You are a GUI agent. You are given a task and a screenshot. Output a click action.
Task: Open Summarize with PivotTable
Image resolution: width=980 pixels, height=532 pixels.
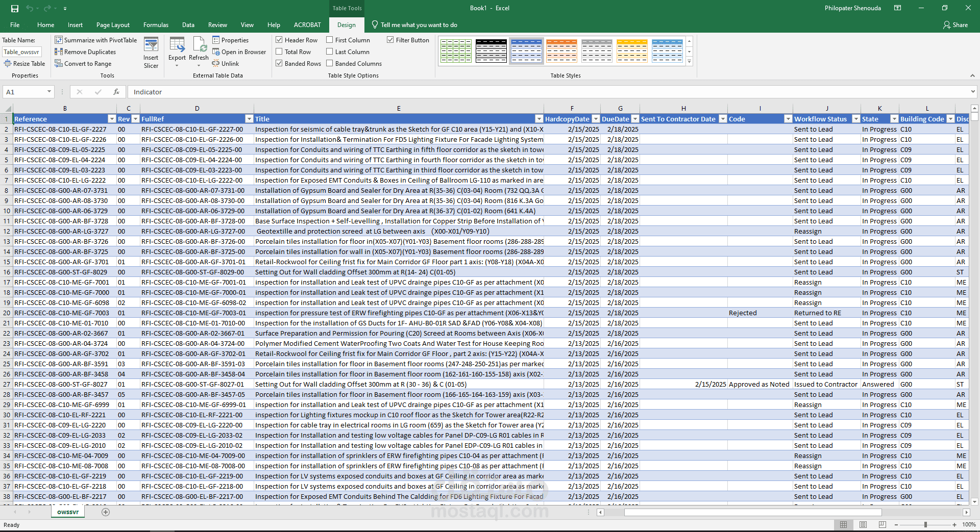coord(96,40)
